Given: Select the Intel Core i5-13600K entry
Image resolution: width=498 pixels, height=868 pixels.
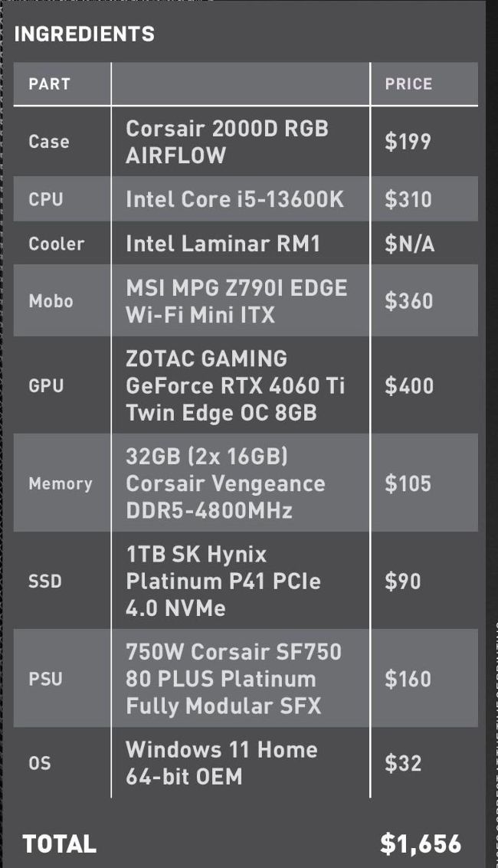Looking at the screenshot, I should (x=235, y=199).
